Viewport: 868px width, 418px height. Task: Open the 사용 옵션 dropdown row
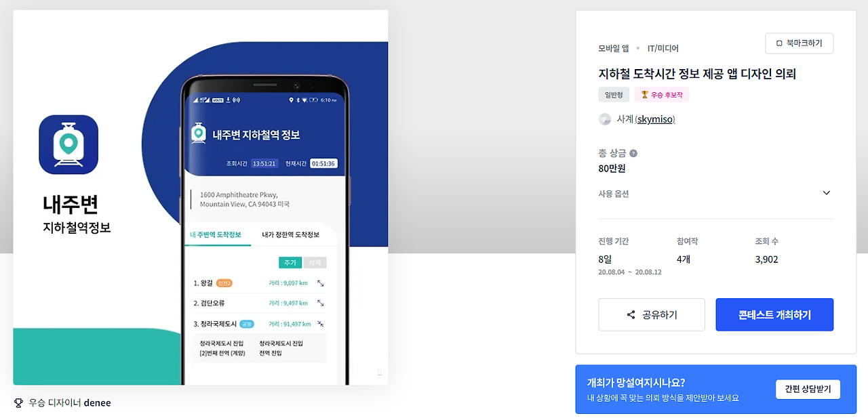pyautogui.click(x=715, y=193)
